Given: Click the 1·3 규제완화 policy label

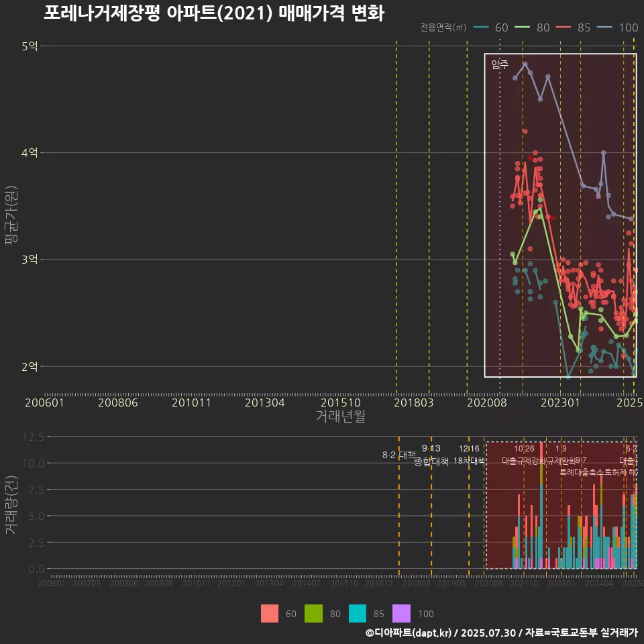Looking at the screenshot, I should (561, 455).
